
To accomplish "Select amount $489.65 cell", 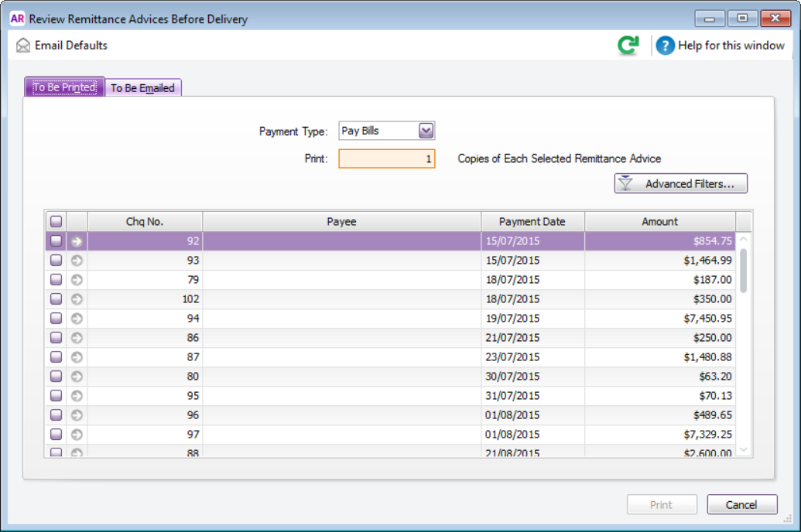I will point(660,415).
